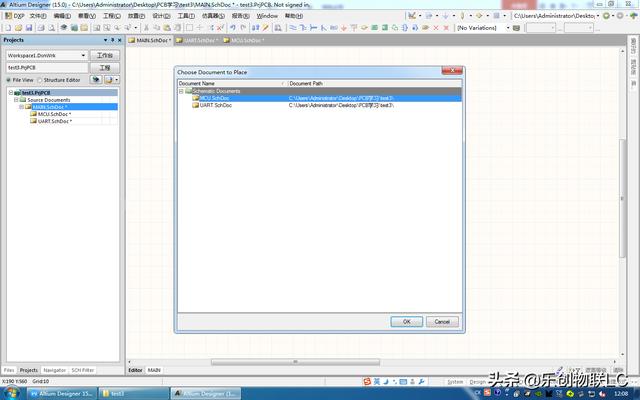The width and height of the screenshot is (640, 400).
Task: Close the Choose Document to Place dialog
Action: tap(452, 71)
